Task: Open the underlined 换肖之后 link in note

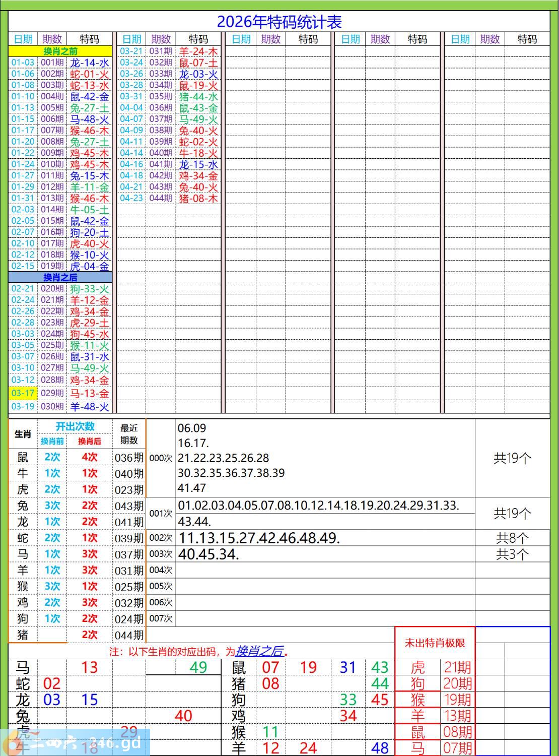Action: (259, 651)
